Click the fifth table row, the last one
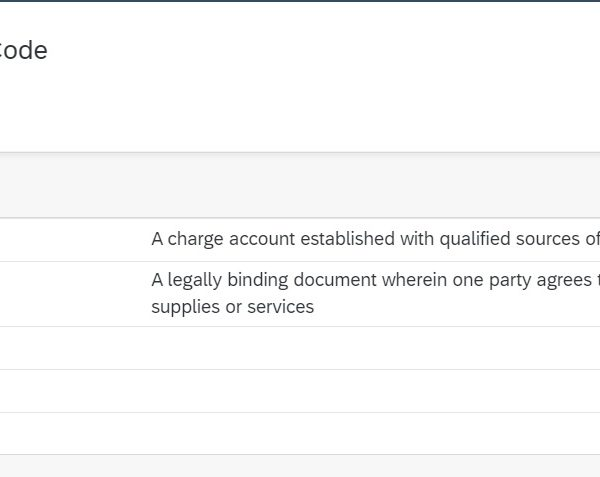The height and width of the screenshot is (477, 600). tap(300, 434)
